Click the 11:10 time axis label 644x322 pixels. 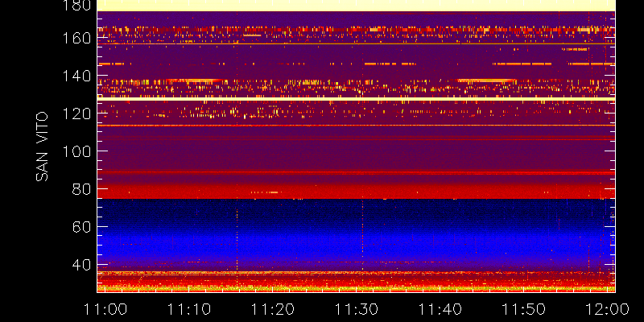click(189, 309)
